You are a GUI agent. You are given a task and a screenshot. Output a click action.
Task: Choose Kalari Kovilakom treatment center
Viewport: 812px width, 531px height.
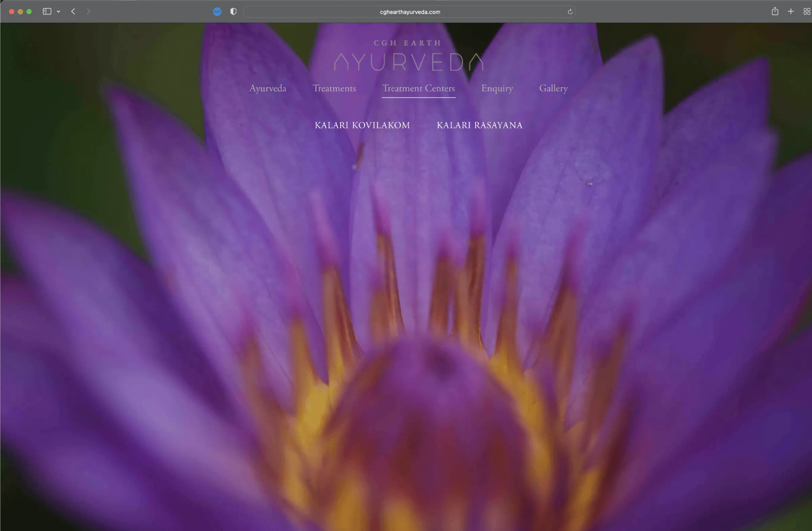pyautogui.click(x=362, y=125)
